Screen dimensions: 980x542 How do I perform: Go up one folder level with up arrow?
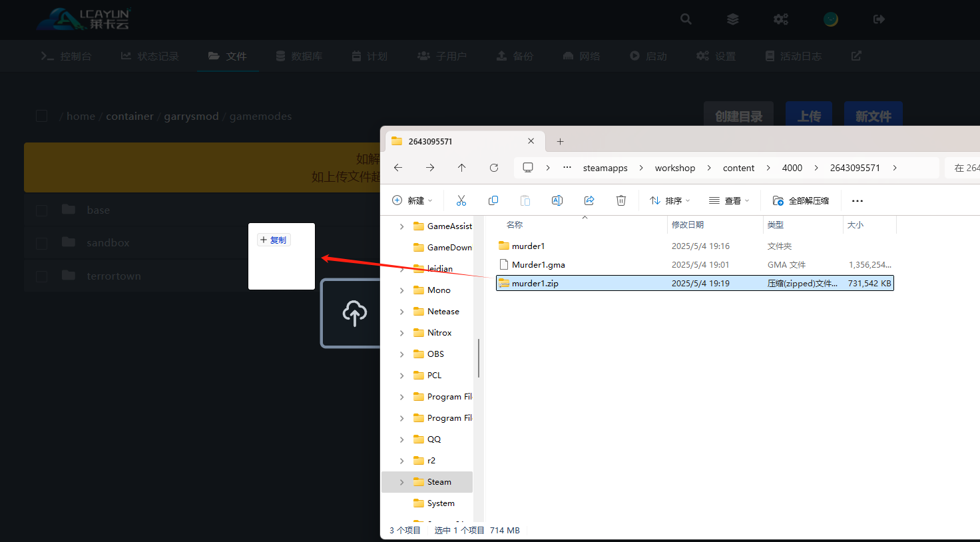click(461, 168)
